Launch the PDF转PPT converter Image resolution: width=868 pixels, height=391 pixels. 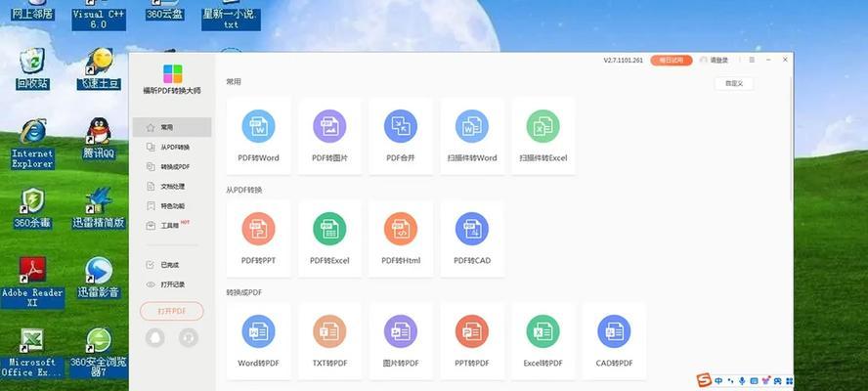(258, 239)
